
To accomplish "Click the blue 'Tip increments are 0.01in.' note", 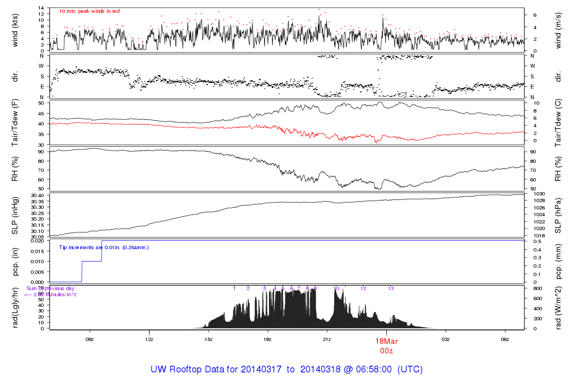I will tap(104, 247).
